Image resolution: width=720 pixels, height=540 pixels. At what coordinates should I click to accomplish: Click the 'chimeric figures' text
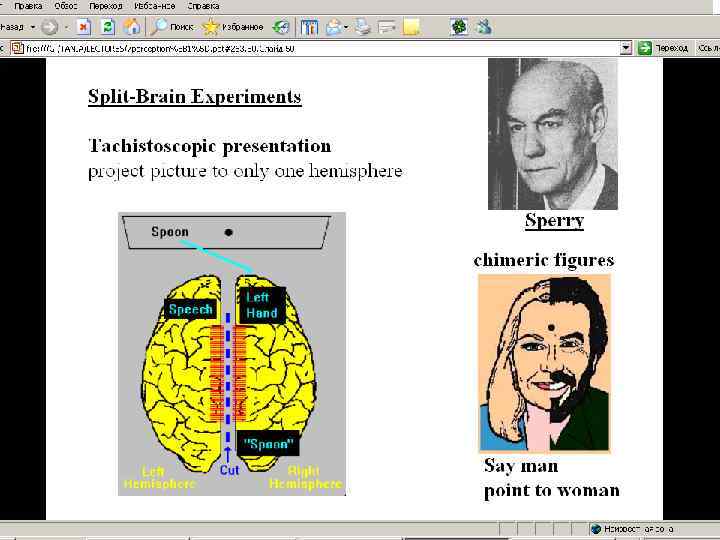coord(544,260)
